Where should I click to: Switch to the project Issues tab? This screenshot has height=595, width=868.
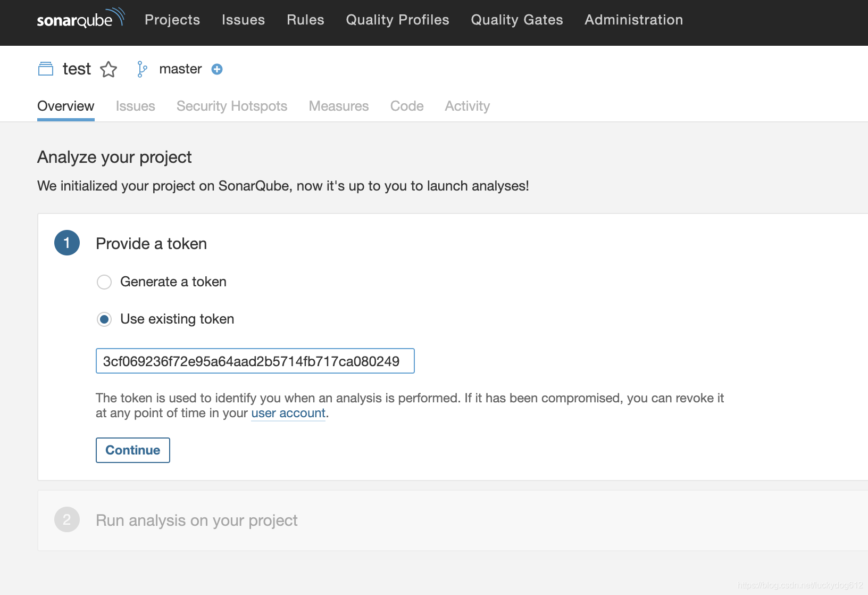136,106
